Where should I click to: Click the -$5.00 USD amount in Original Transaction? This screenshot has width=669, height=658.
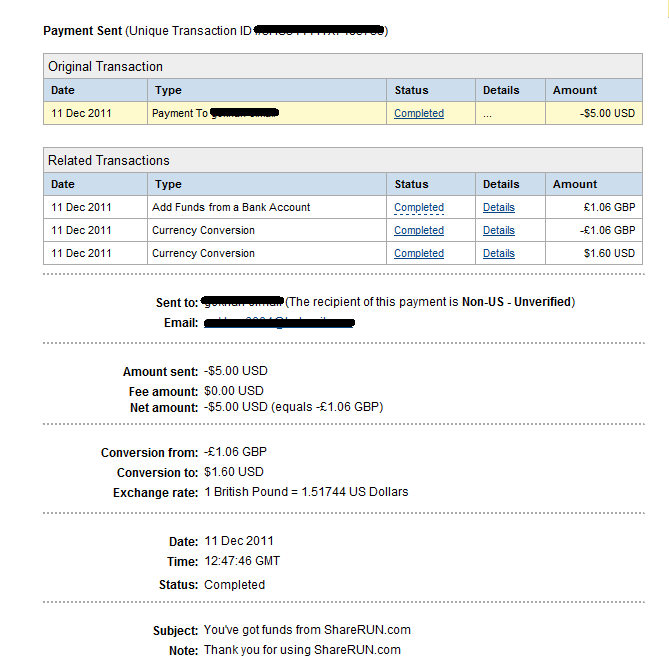[x=608, y=113]
